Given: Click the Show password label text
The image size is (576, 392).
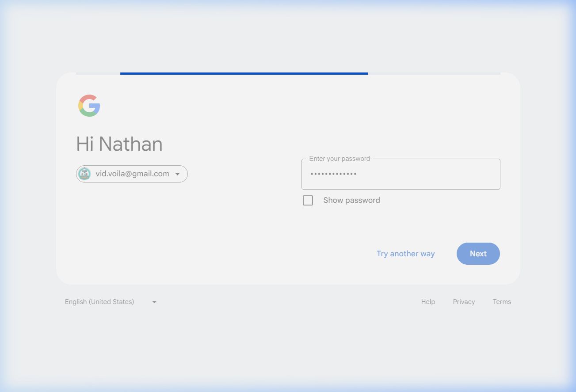Looking at the screenshot, I should pos(351,200).
